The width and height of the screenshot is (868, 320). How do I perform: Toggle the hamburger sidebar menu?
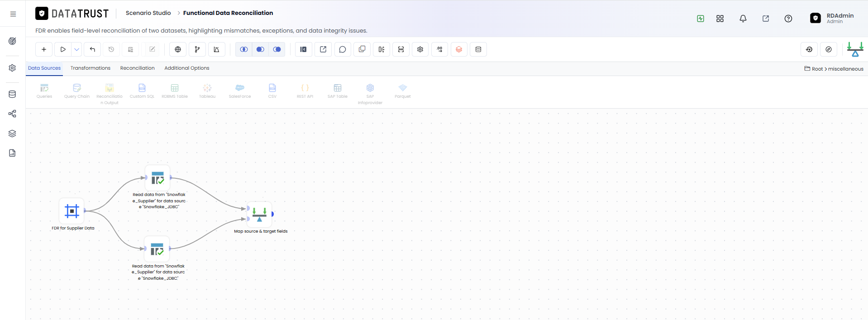pos(13,14)
